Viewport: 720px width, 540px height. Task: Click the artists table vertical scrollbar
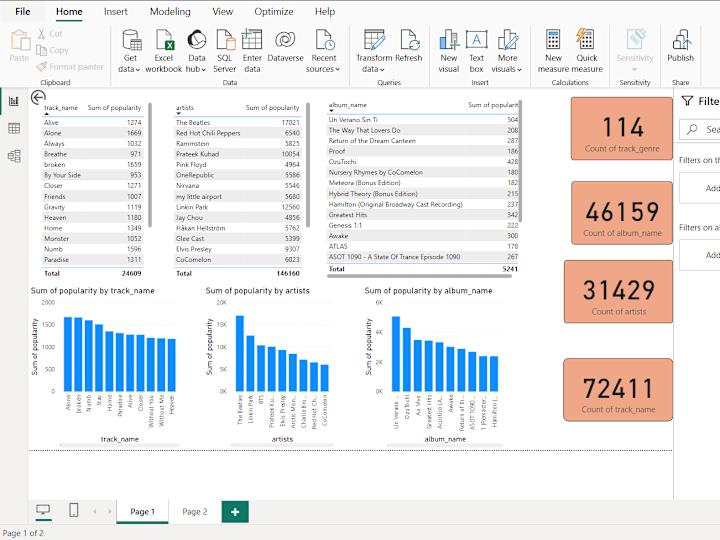(308, 165)
